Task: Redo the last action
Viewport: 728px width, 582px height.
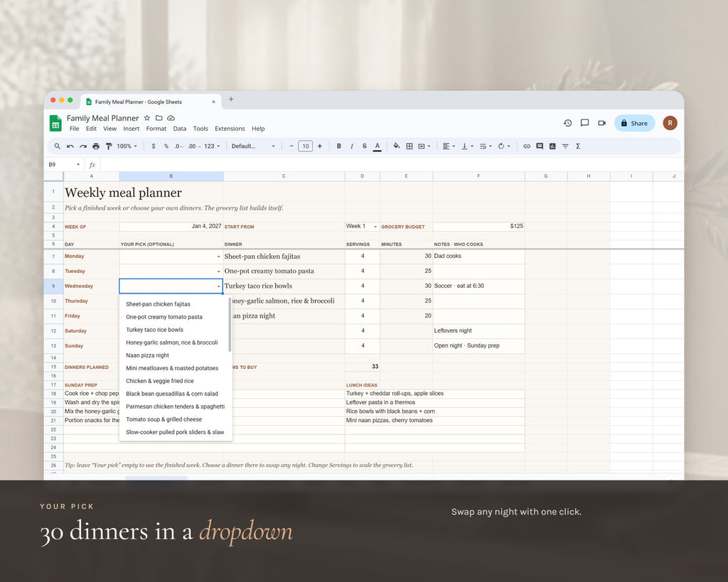Action: (83, 146)
